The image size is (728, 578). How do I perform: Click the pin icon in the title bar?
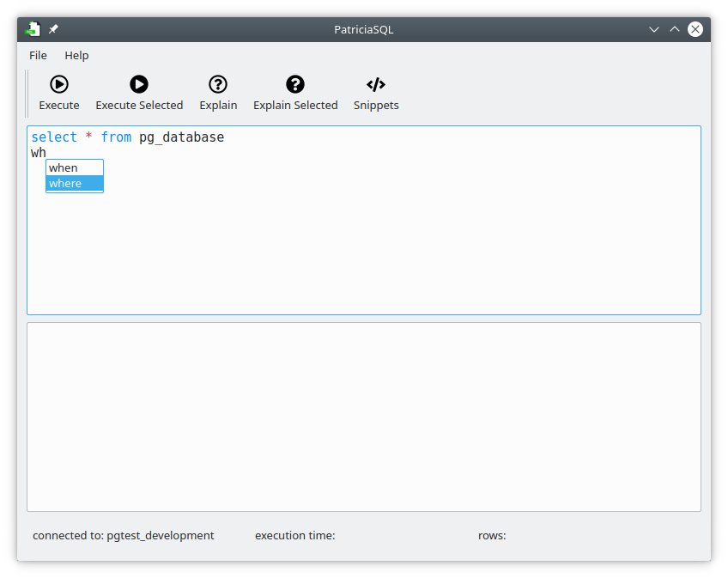(52, 28)
